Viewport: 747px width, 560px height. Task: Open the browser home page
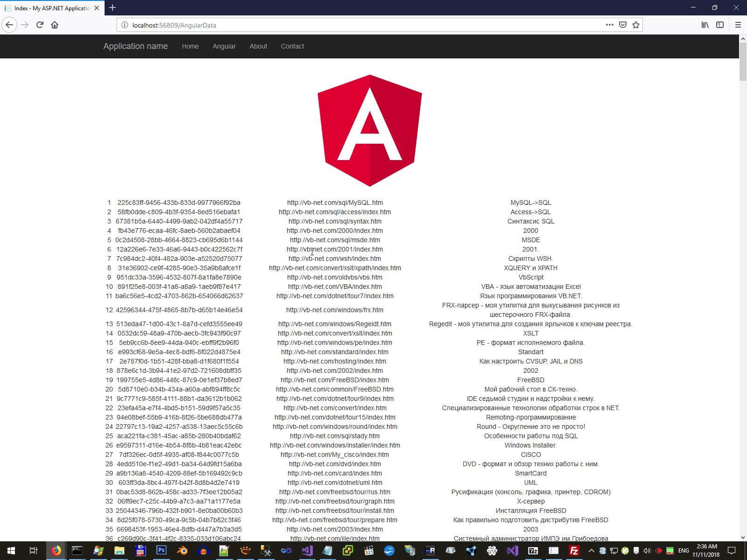pyautogui.click(x=55, y=25)
